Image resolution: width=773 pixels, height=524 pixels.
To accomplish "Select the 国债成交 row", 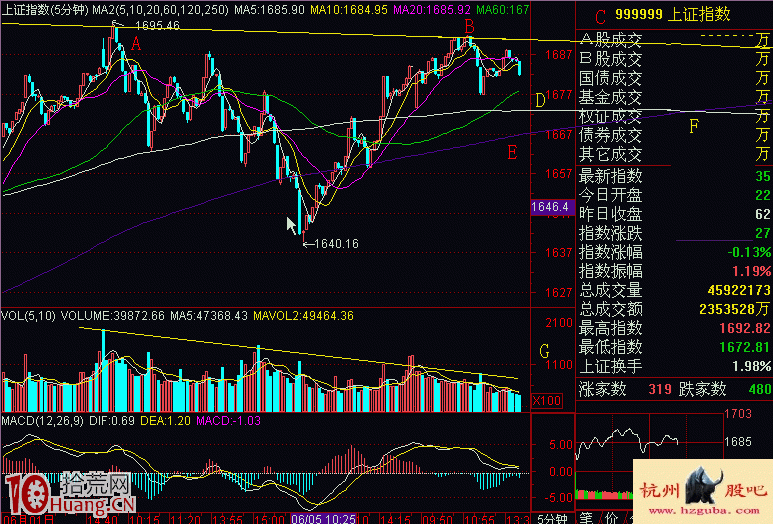I will point(673,78).
